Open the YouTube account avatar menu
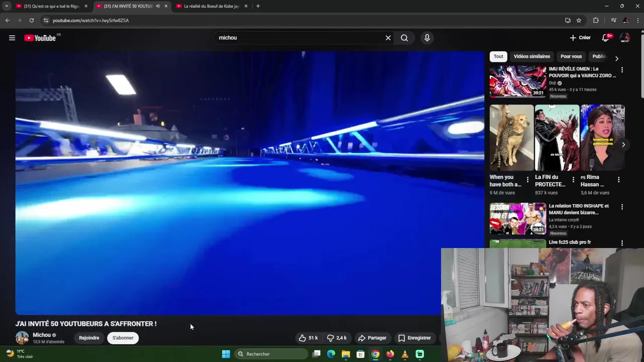644x362 pixels. click(625, 38)
